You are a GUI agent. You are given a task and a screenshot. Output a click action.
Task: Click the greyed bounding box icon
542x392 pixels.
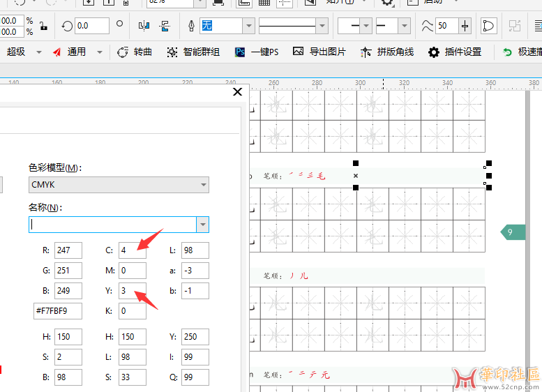click(515, 26)
